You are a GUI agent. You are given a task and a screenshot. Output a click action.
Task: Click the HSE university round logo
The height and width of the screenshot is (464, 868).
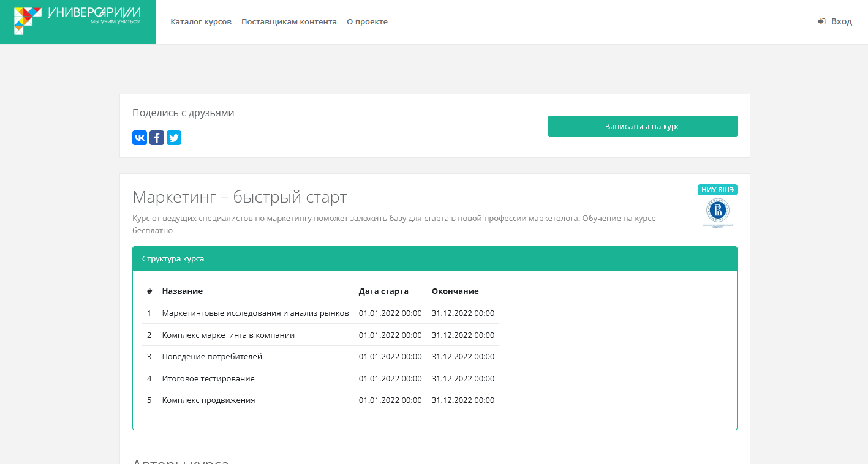717,211
